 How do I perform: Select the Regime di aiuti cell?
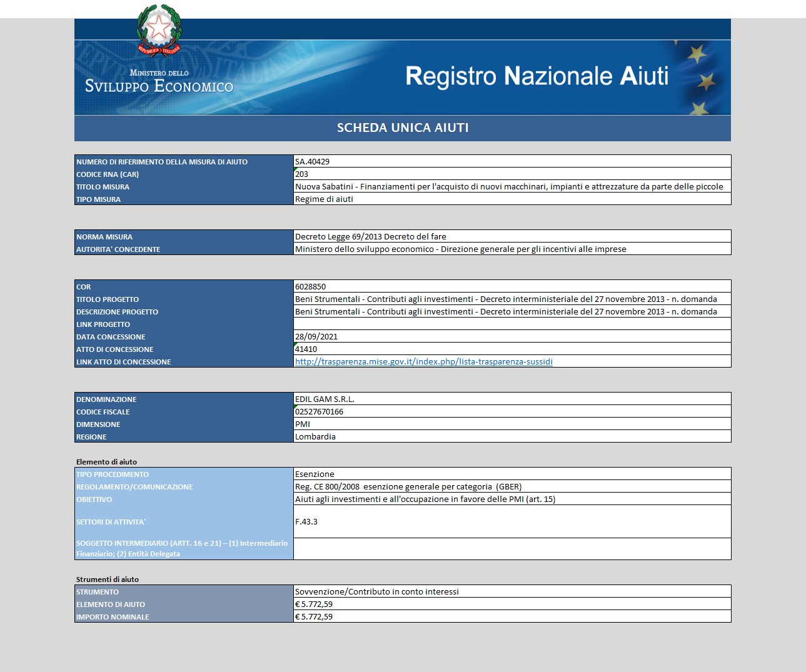[x=512, y=199]
